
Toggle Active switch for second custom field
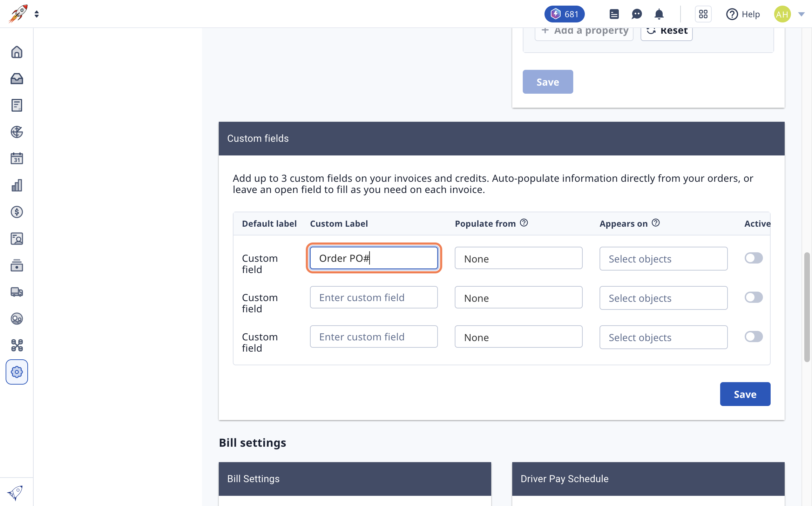click(754, 297)
